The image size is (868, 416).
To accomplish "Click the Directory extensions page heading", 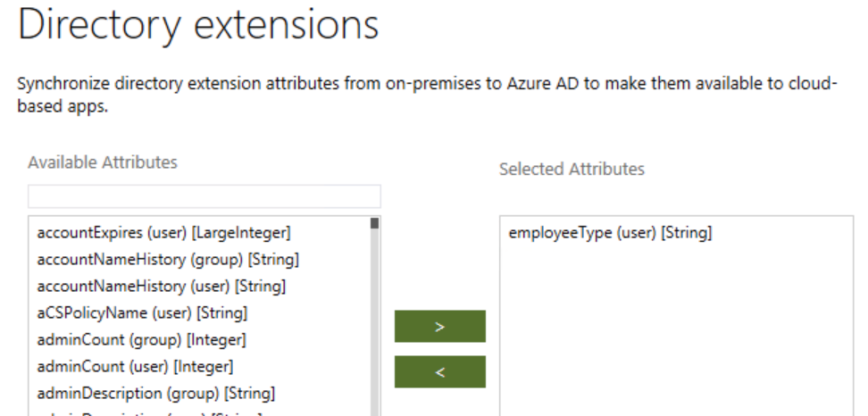I will tap(198, 24).
